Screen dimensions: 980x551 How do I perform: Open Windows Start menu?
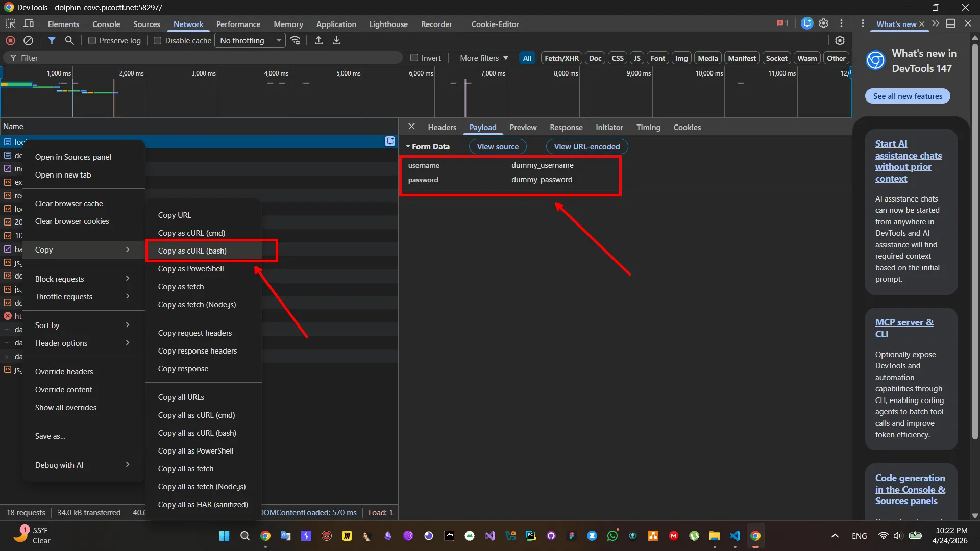(224, 536)
